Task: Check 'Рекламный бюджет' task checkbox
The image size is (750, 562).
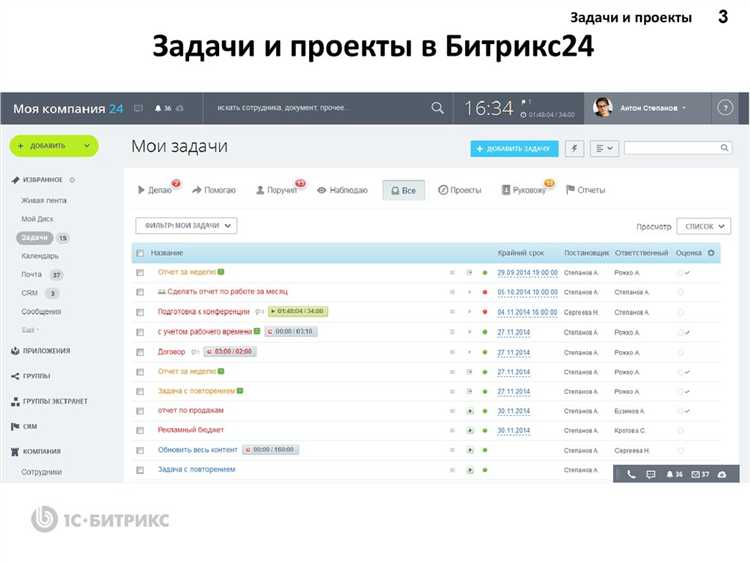Action: [x=140, y=430]
